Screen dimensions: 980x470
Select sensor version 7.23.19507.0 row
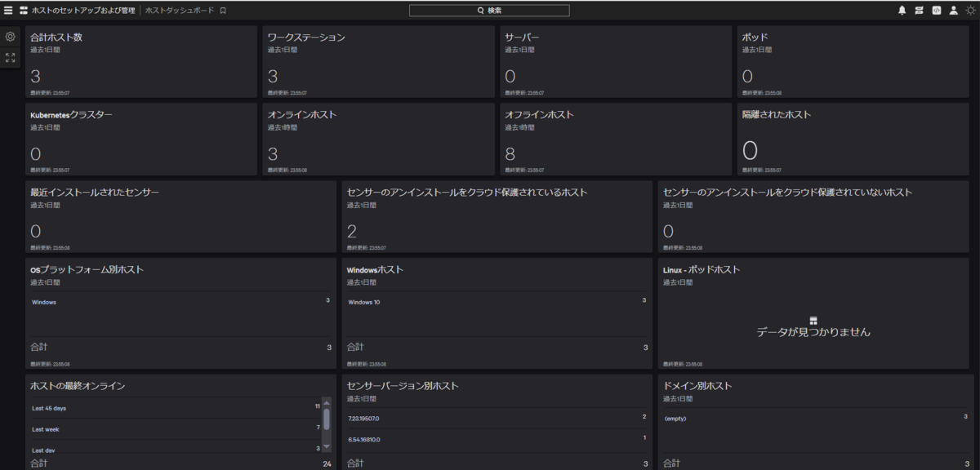tap(497, 419)
